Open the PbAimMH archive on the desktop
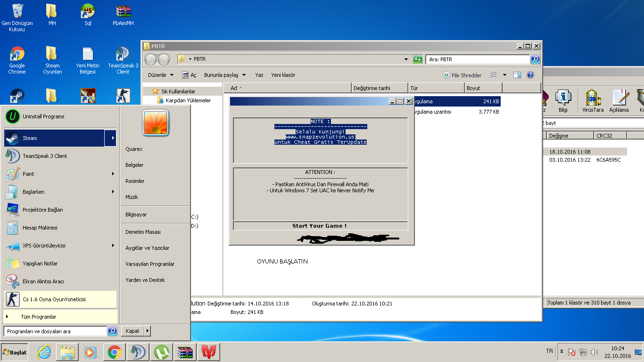Screen dimensions: 644x362 [123, 14]
